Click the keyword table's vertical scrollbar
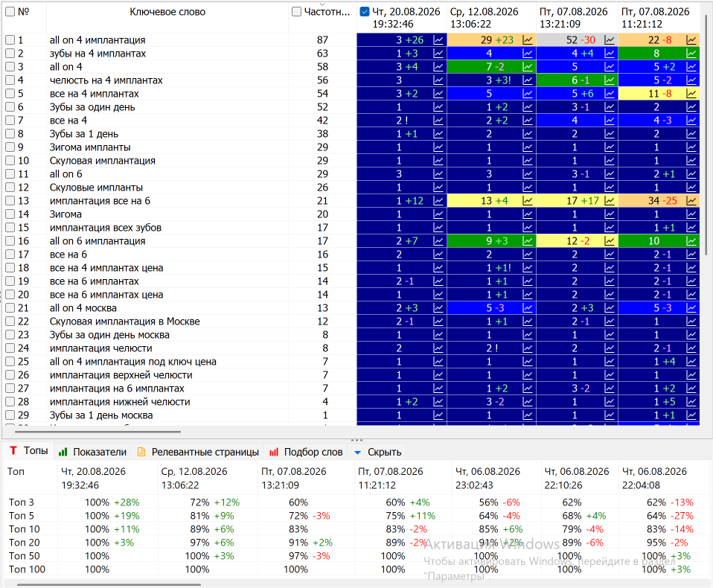This screenshot has width=713, height=588. (x=706, y=136)
